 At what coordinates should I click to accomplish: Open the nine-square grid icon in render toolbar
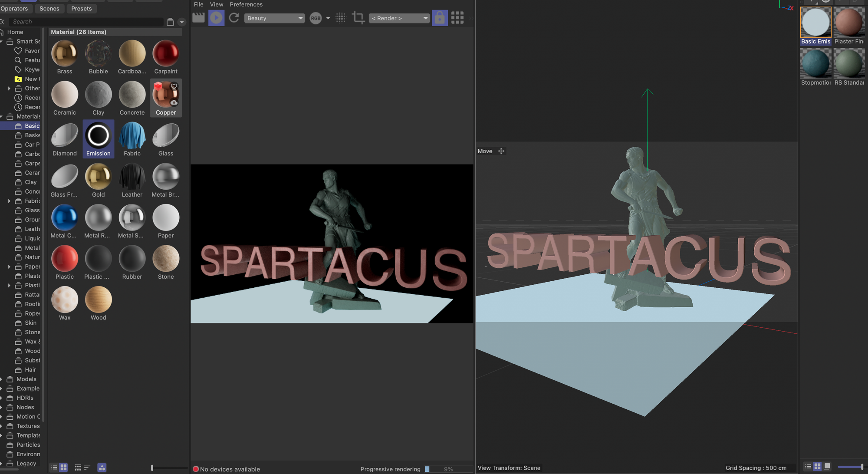pyautogui.click(x=457, y=18)
